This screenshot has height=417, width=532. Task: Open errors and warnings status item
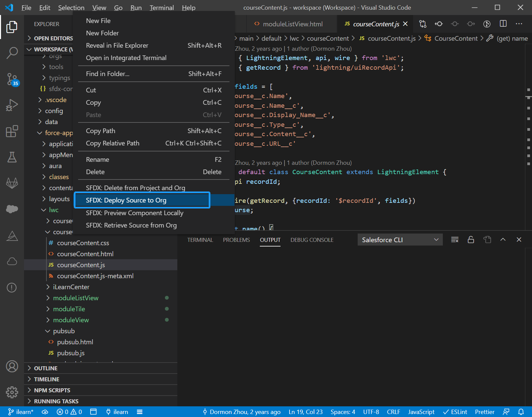[69, 412]
